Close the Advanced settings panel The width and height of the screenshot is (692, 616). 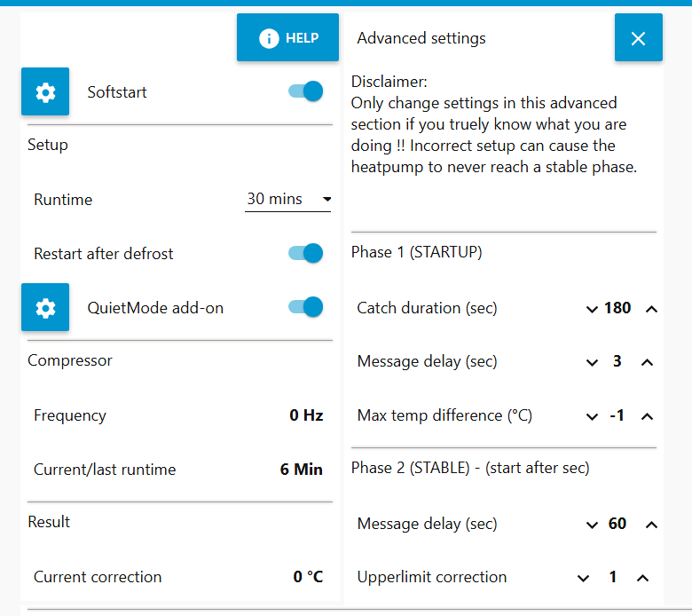tap(638, 38)
